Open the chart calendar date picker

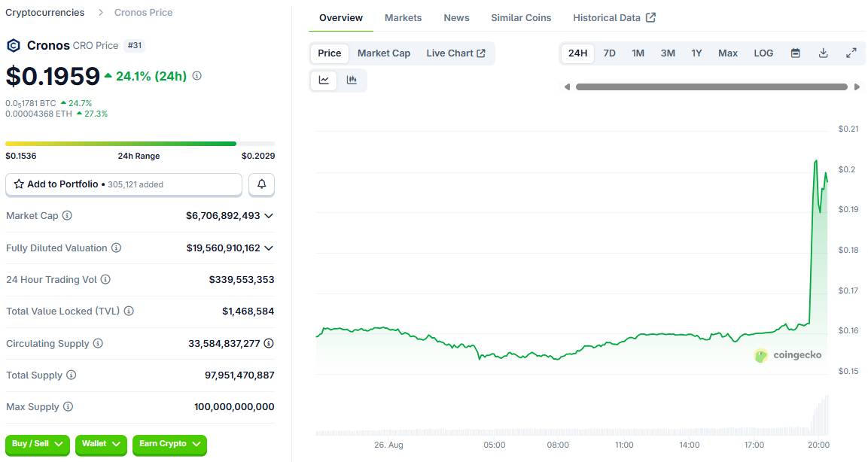point(796,53)
